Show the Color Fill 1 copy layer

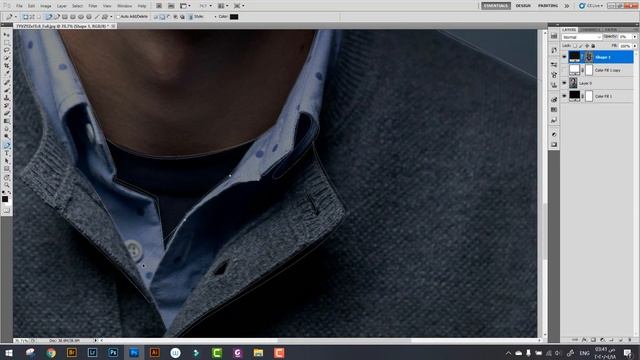click(564, 70)
